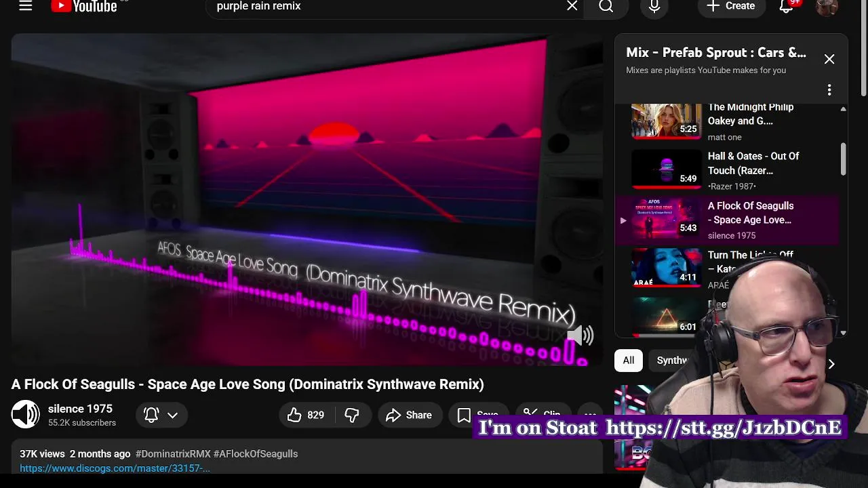
Task: Open silence 1975 channel avatar
Action: [26, 415]
